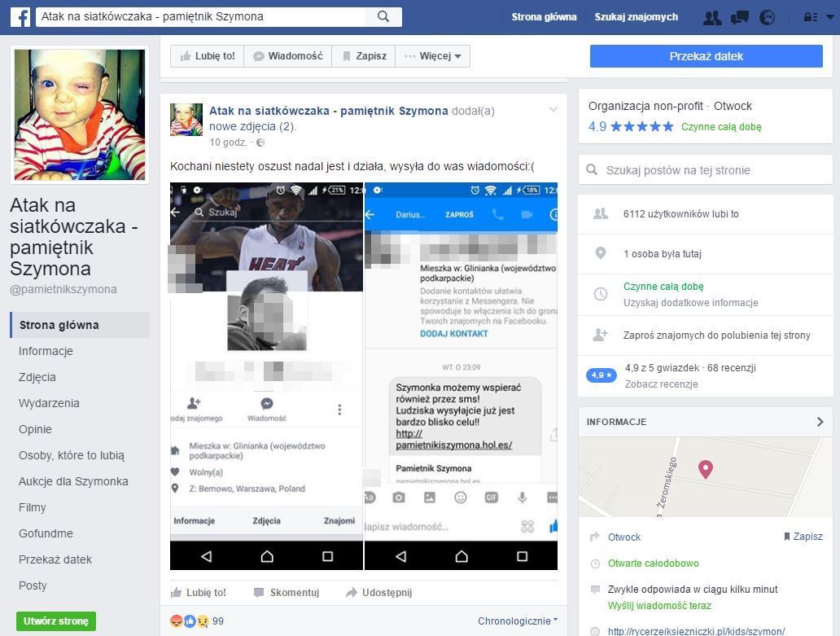
Task: Open Aukcje dla Szymonka sidebar item
Action: 73,481
